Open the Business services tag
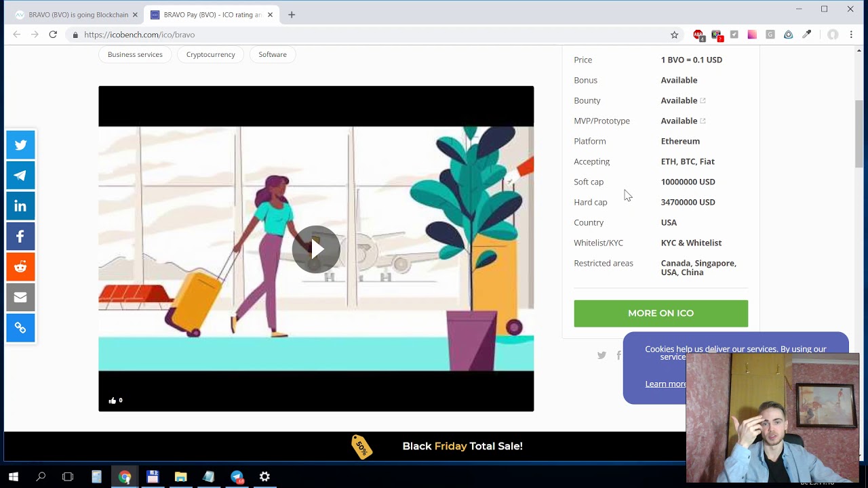The height and width of the screenshot is (488, 868). click(135, 54)
